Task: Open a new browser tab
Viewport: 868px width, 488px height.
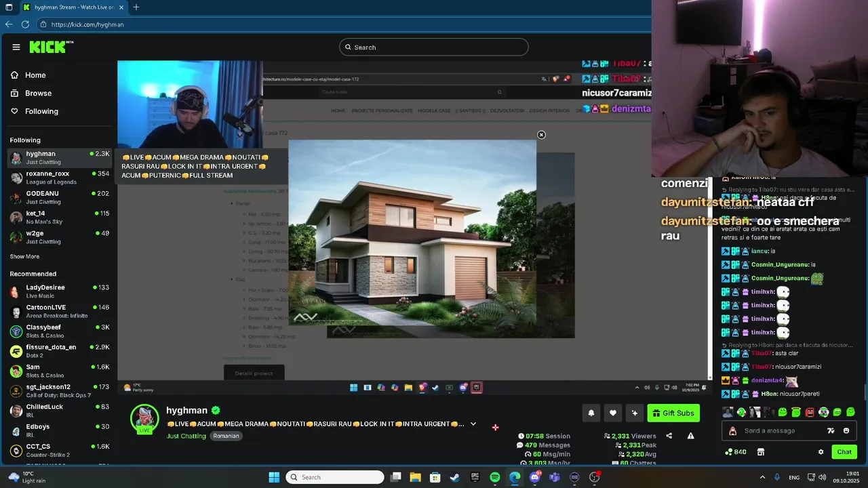Action: click(x=136, y=7)
